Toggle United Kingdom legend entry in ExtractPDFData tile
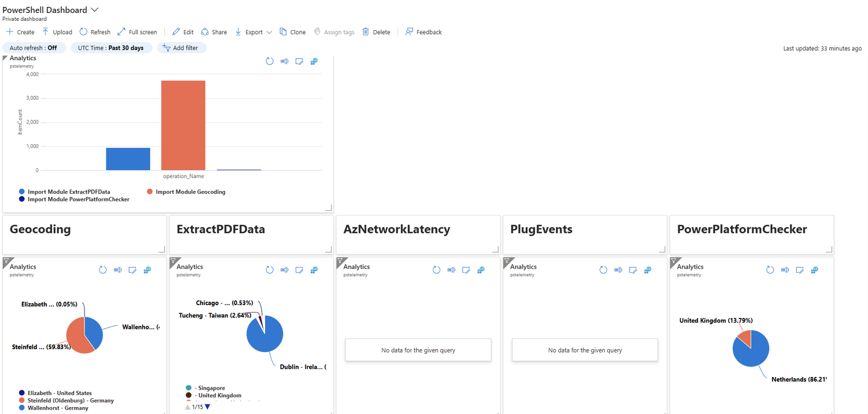This screenshot has width=868, height=414. [214, 395]
